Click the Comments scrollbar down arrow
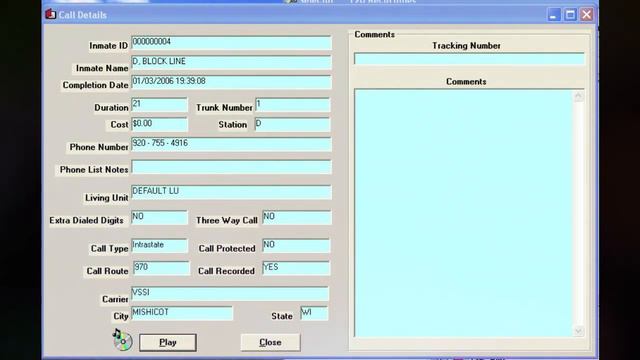 [x=578, y=331]
